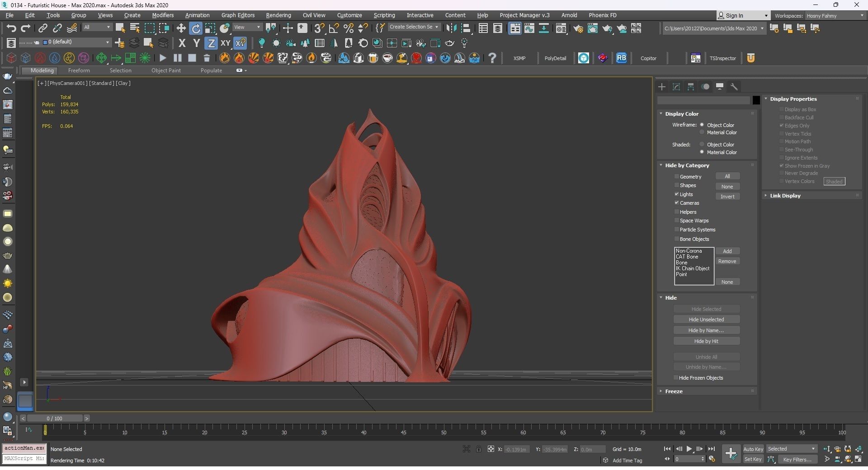Image resolution: width=868 pixels, height=470 pixels.
Task: Enable the Geometry hide checkbox
Action: click(677, 177)
